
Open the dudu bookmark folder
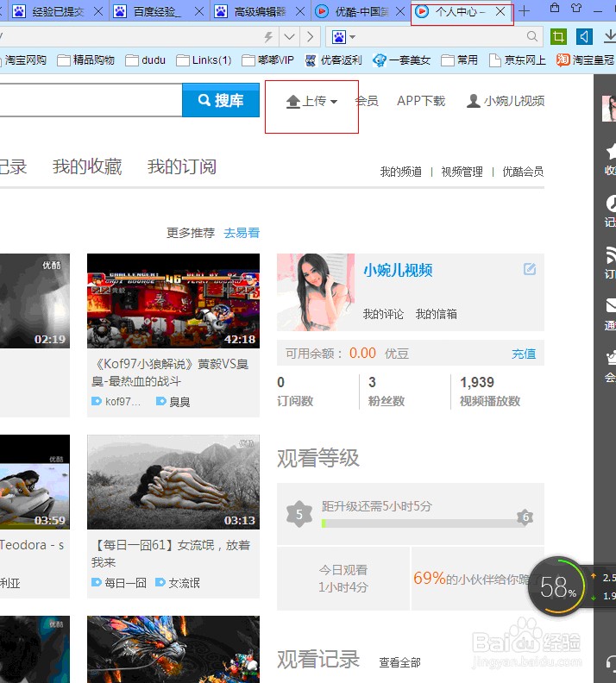point(146,60)
